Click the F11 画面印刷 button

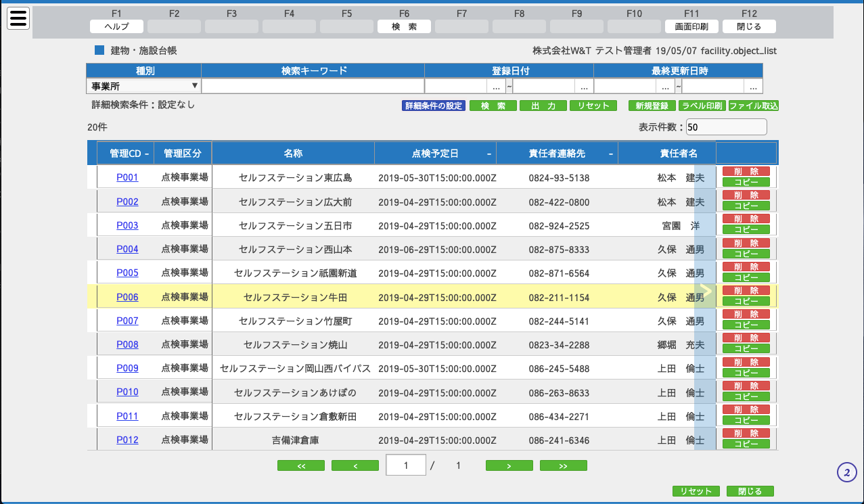pyautogui.click(x=691, y=26)
